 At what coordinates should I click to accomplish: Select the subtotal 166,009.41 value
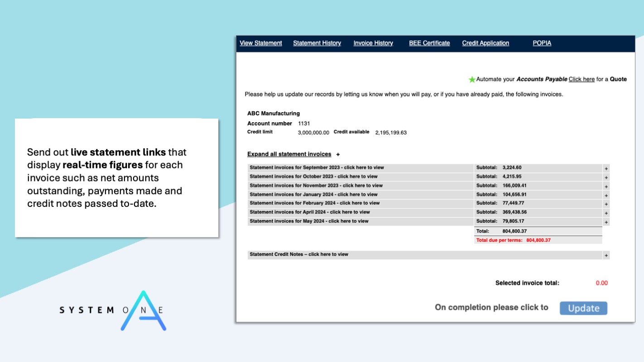pos(514,186)
